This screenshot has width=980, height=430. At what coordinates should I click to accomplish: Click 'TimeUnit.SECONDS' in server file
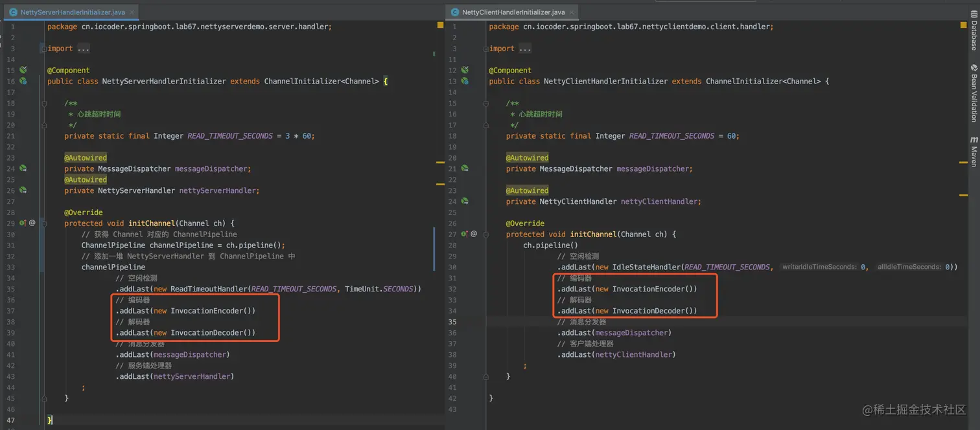pos(380,289)
